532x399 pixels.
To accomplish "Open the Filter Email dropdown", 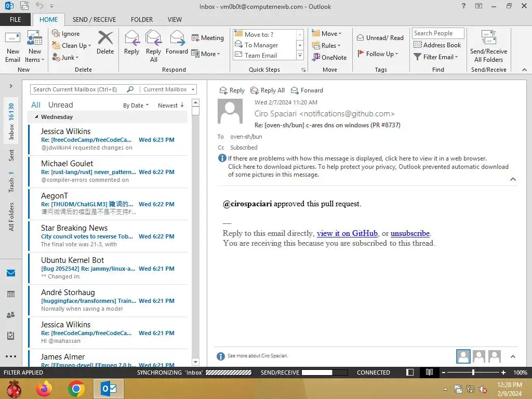I will 436,57.
